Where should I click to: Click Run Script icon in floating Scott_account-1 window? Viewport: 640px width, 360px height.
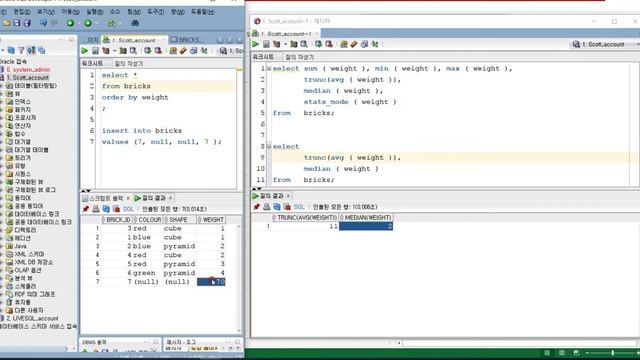click(266, 44)
